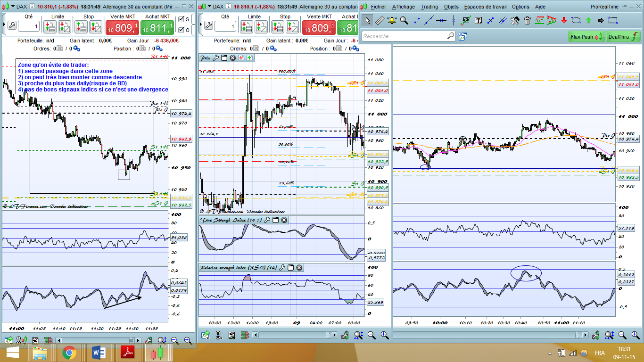This screenshot has height=362, width=644.
Task: Open wrench settings of Relative Strength Index panel
Action: (x=282, y=268)
